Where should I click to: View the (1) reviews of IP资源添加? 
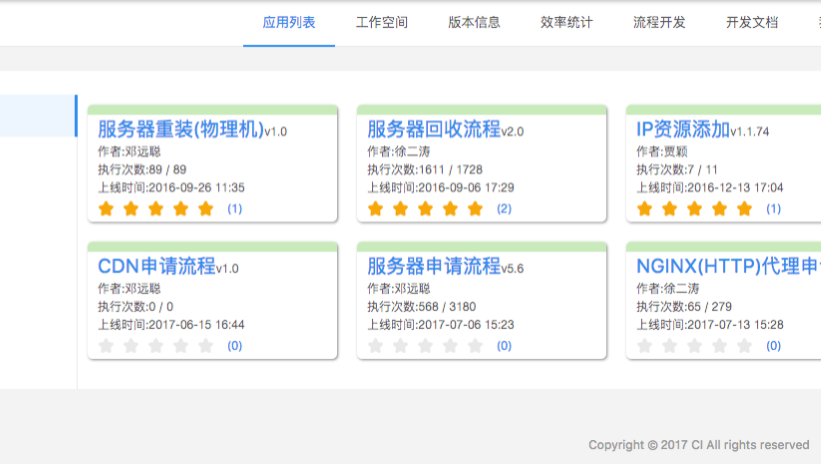(773, 208)
